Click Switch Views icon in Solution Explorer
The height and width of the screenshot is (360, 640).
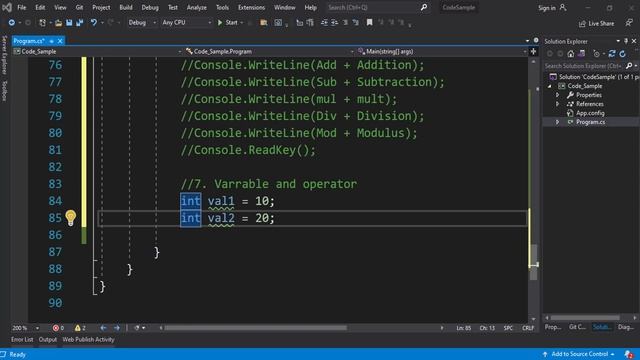tap(581, 54)
